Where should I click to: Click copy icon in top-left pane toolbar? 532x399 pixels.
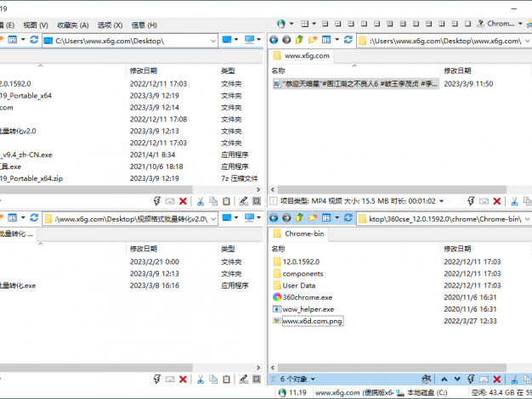pyautogui.click(x=213, y=201)
